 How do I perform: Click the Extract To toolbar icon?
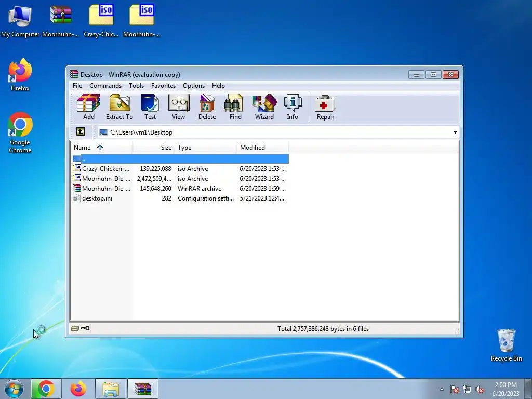[x=119, y=107]
